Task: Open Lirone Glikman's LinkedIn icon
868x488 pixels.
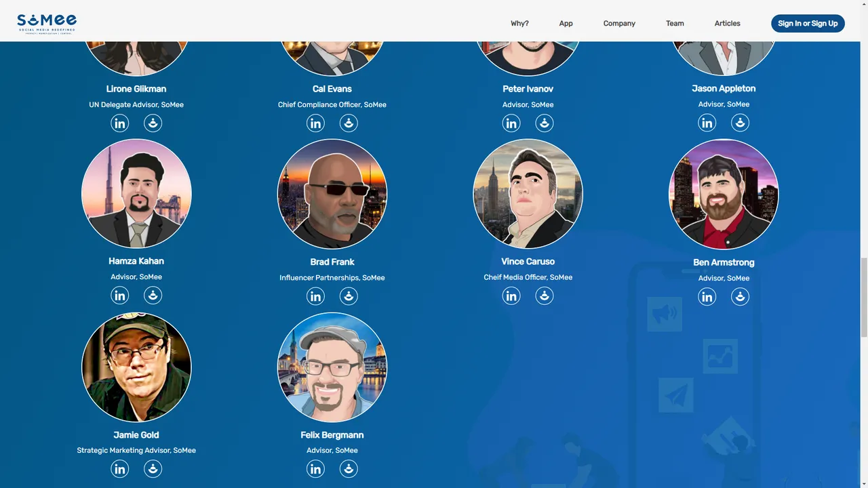Action: click(120, 123)
